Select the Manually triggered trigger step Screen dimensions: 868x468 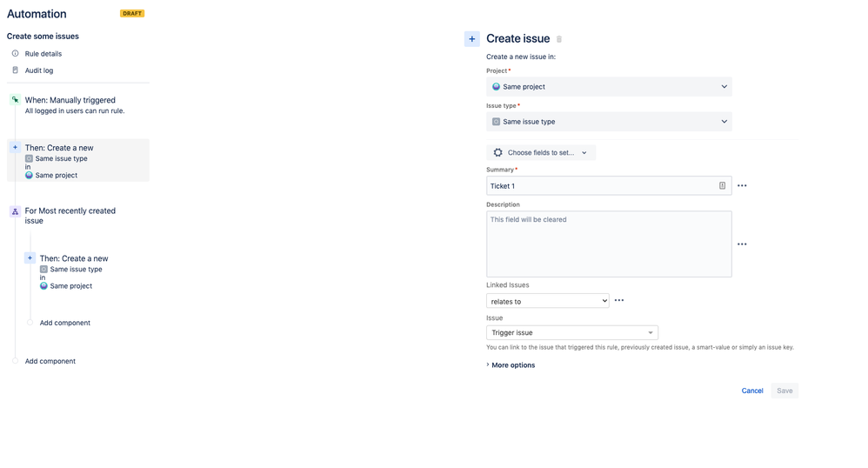tap(78, 105)
